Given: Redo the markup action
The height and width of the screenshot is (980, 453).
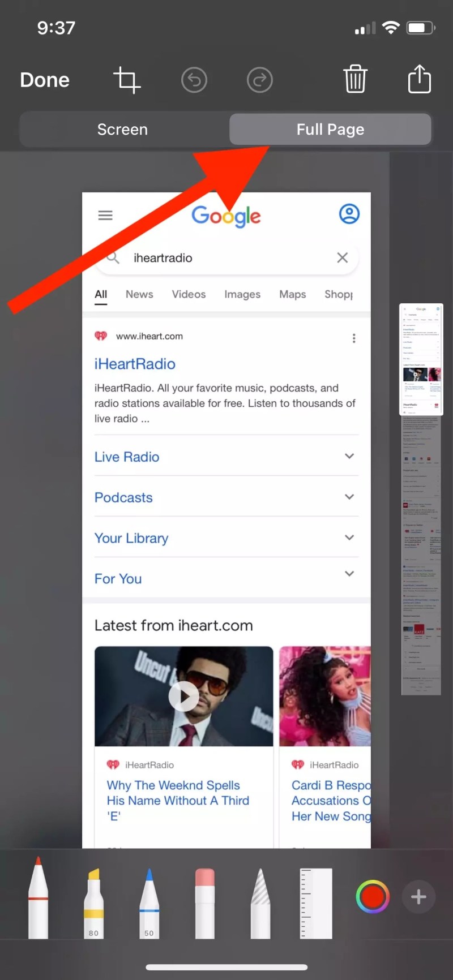Looking at the screenshot, I should [x=260, y=80].
